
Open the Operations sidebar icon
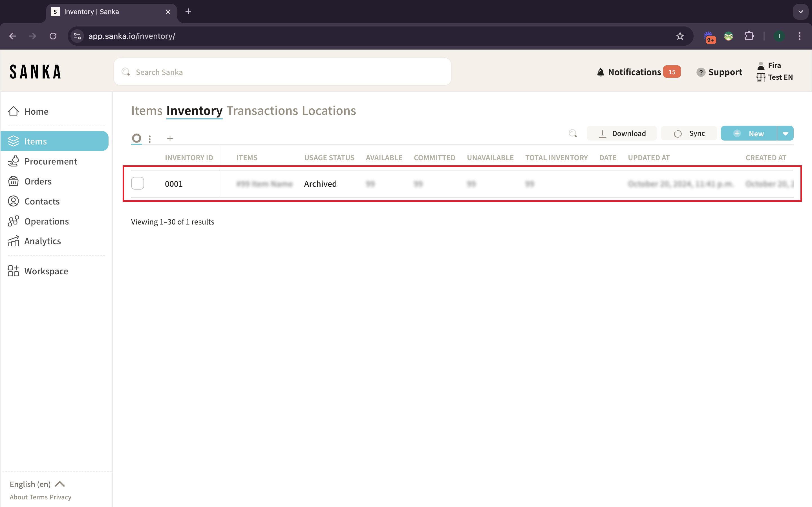click(14, 221)
